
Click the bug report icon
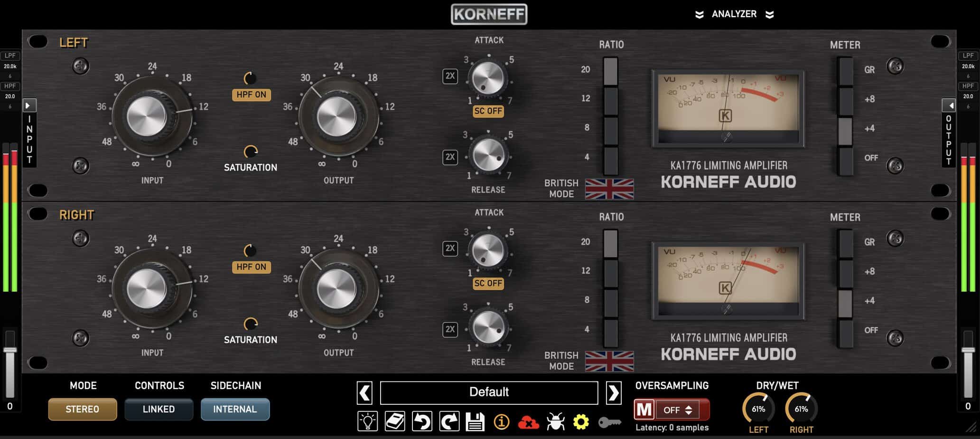coord(555,421)
